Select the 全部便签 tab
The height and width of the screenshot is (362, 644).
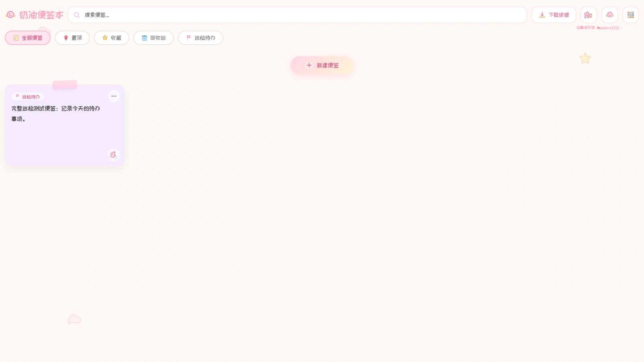(28, 38)
